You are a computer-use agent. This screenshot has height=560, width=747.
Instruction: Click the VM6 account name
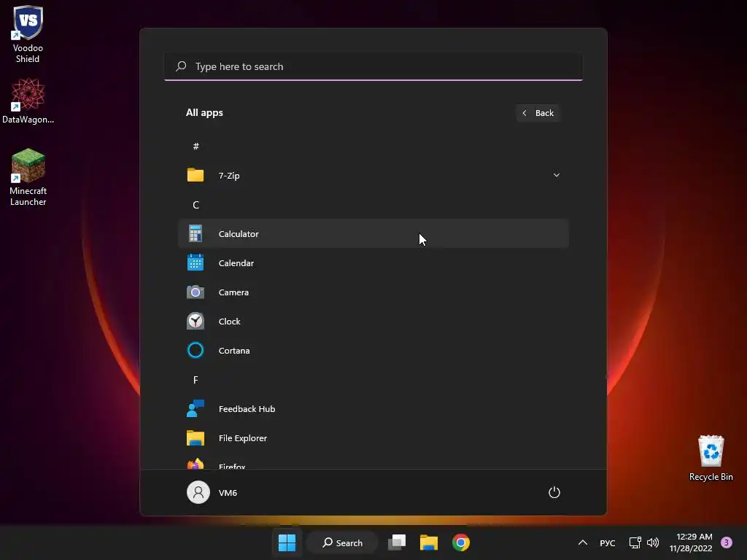(x=228, y=492)
